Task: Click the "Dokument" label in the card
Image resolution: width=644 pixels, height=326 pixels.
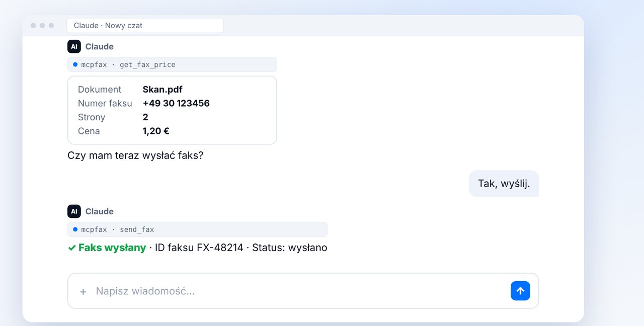Action: pos(100,90)
